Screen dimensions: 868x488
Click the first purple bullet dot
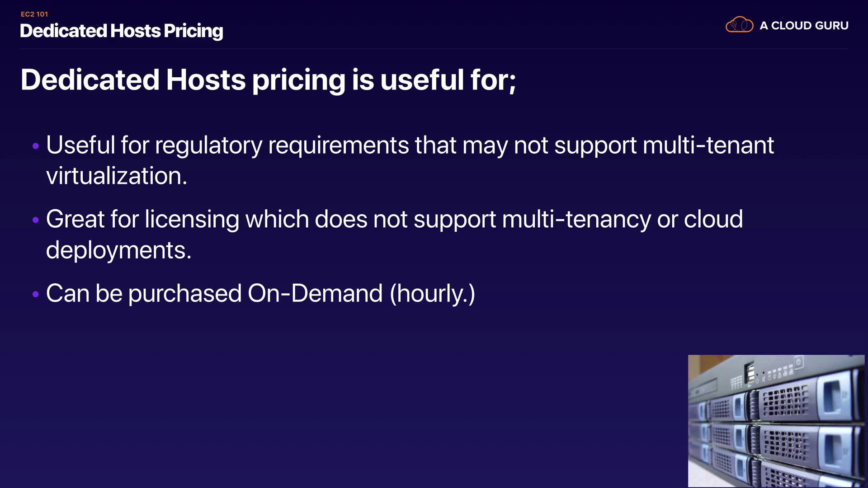point(36,146)
